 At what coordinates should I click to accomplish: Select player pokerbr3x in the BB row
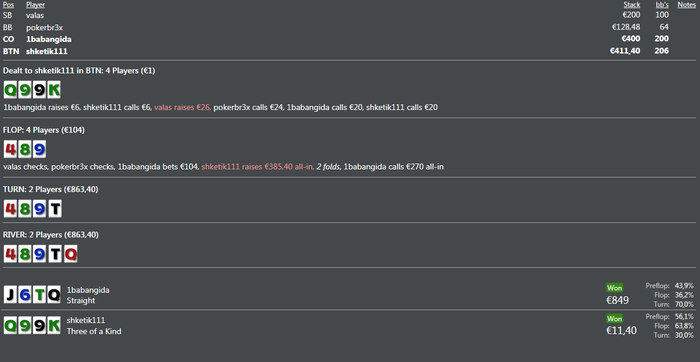(44, 27)
